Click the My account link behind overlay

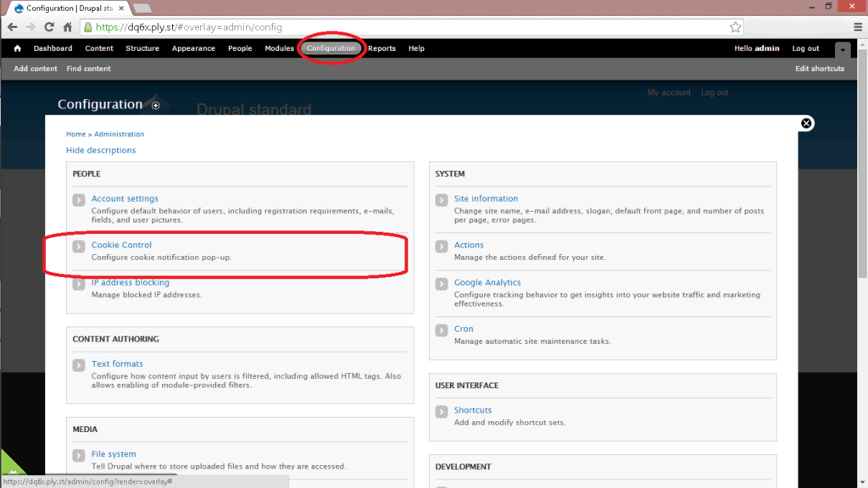669,92
